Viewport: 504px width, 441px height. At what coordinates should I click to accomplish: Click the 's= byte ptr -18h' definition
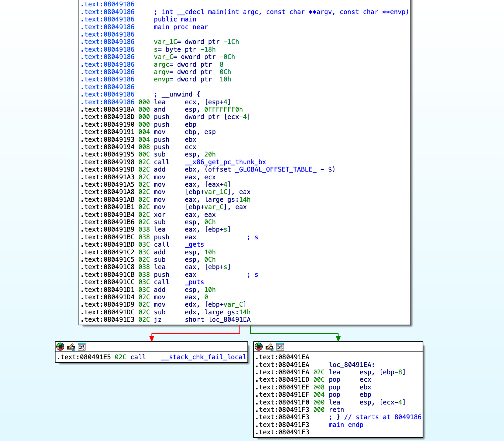tap(185, 50)
